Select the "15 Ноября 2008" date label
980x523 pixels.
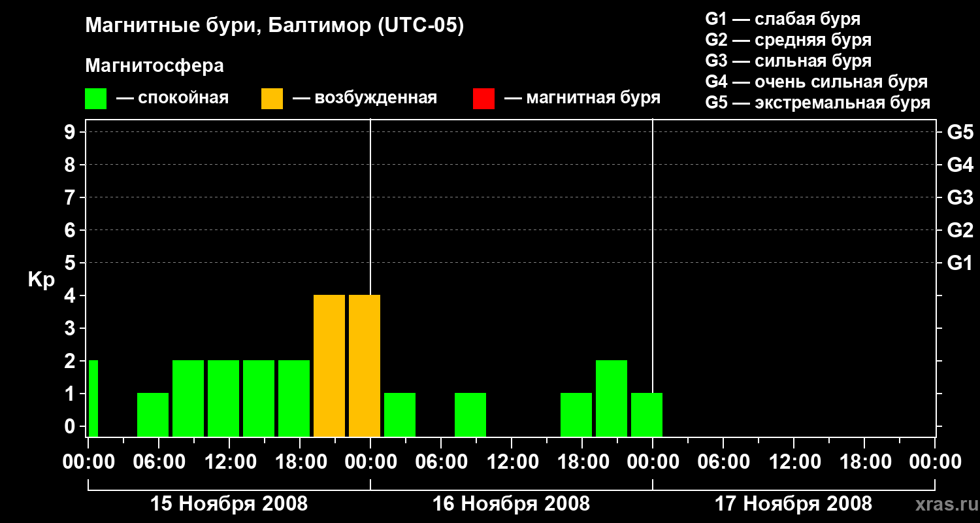pos(229,504)
